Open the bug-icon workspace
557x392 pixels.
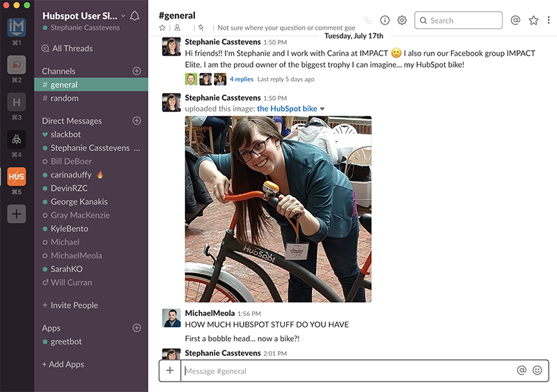[x=16, y=139]
